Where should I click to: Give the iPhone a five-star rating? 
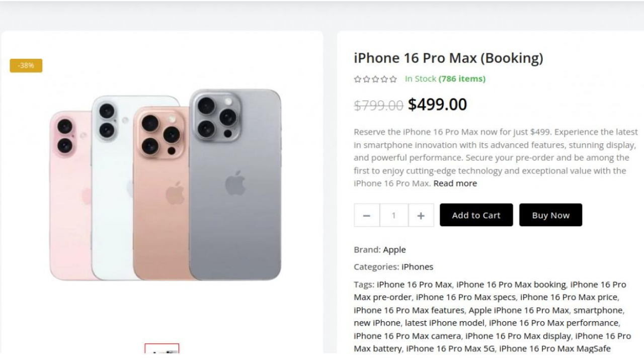click(x=394, y=79)
